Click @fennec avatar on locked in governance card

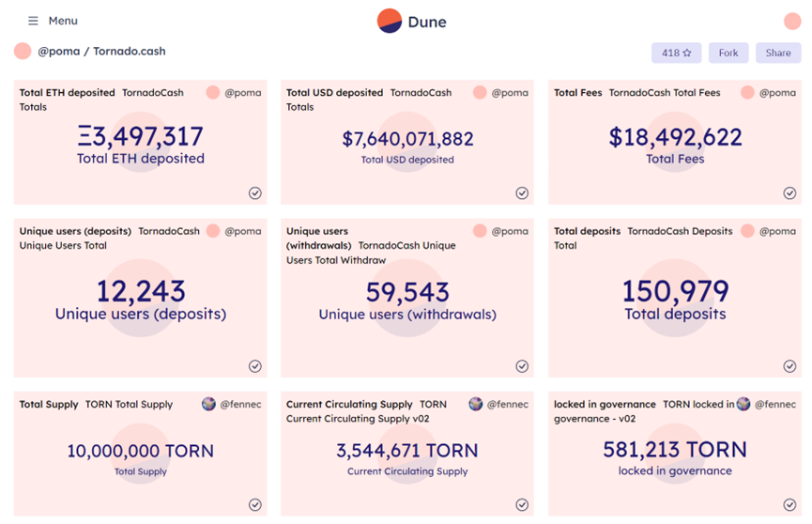(x=743, y=405)
